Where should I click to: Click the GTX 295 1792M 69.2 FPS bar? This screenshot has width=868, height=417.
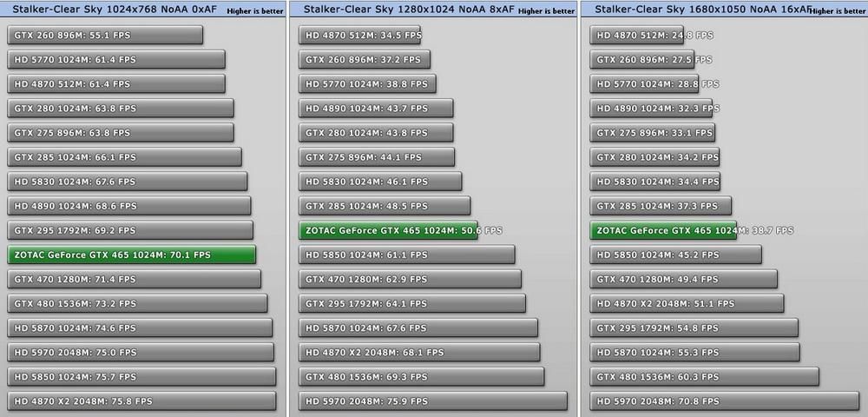click(x=131, y=230)
